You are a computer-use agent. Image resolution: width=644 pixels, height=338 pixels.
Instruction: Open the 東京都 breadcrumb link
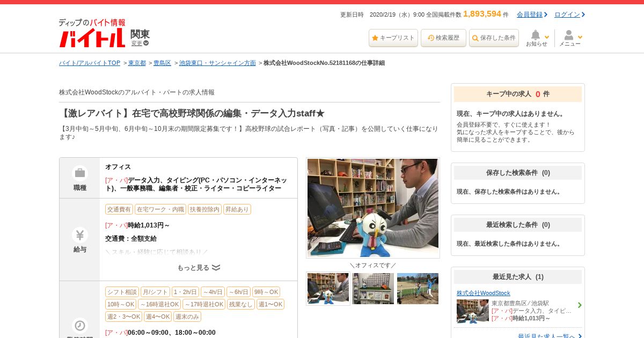(x=137, y=63)
